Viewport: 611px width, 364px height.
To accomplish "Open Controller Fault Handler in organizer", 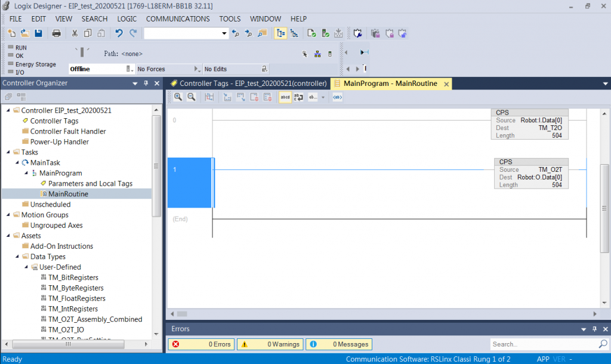I will click(x=68, y=131).
